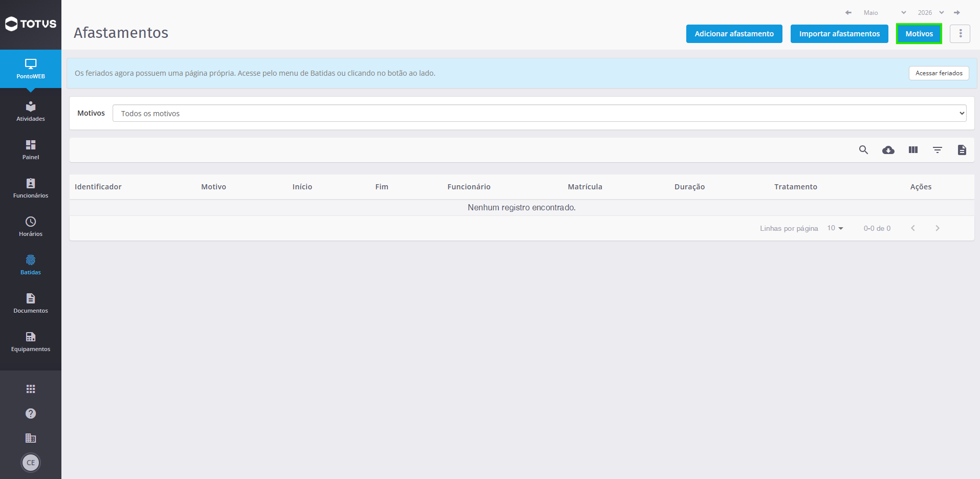Image resolution: width=980 pixels, height=479 pixels.
Task: Click the cloud download icon
Action: (x=888, y=150)
